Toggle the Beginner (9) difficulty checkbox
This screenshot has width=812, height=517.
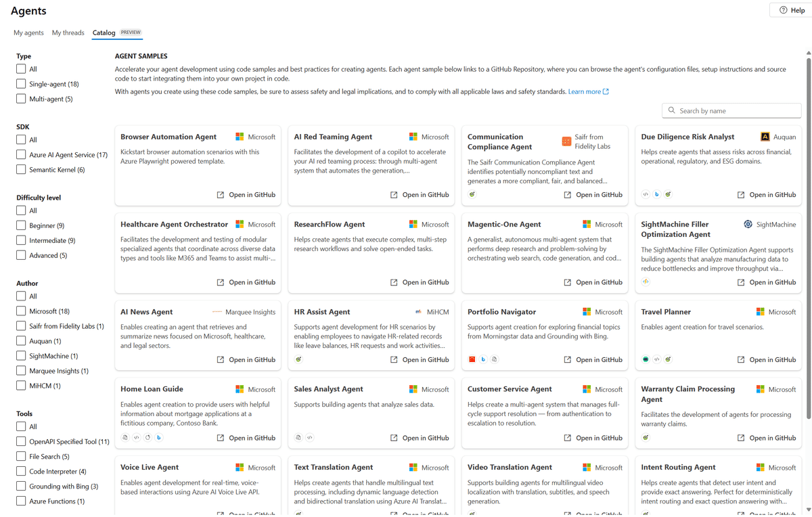[22, 225]
